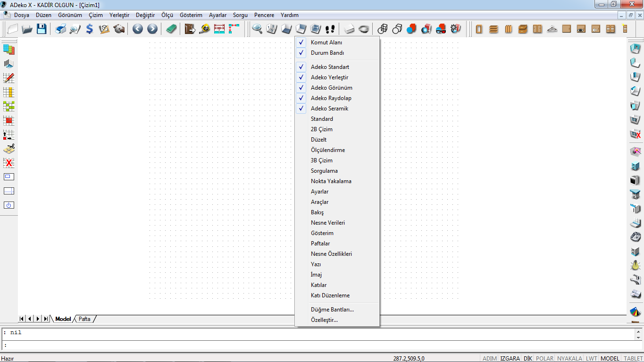Open the Dosya menu
644x362 pixels.
[22, 15]
